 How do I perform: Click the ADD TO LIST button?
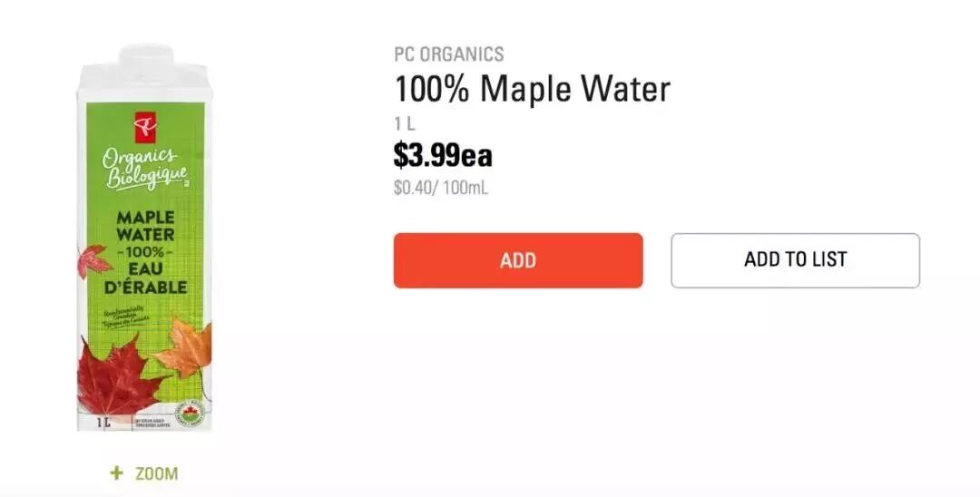(795, 260)
